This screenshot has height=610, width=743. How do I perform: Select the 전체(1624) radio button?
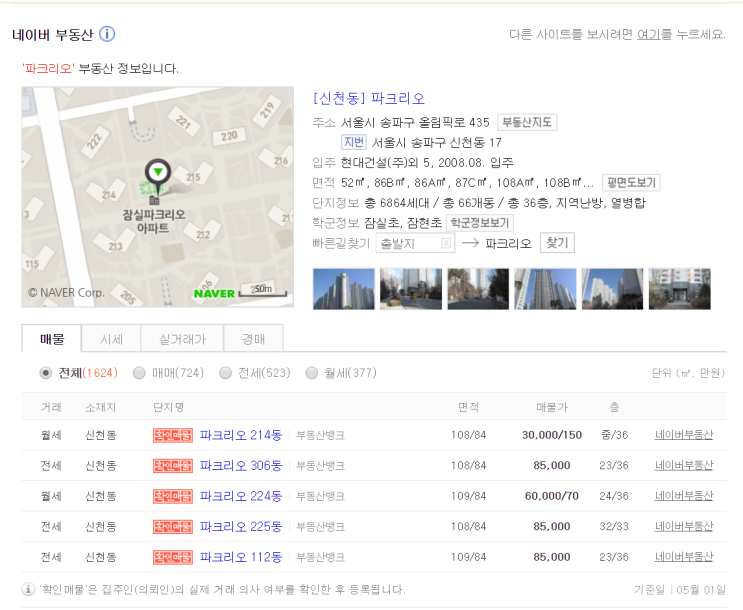(45, 373)
